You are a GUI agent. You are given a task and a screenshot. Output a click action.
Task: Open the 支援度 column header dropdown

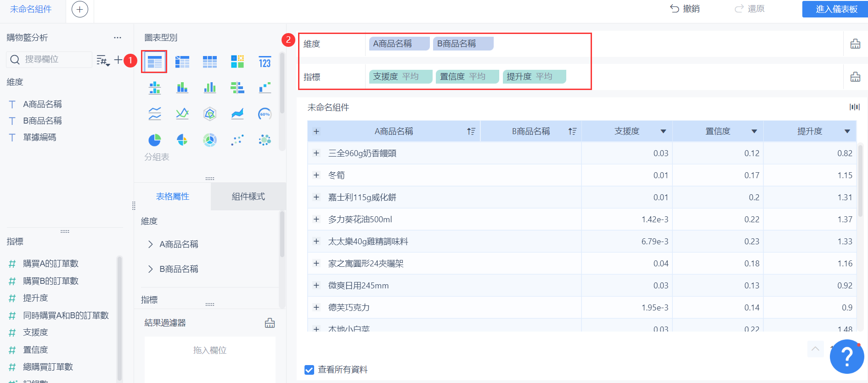663,131
